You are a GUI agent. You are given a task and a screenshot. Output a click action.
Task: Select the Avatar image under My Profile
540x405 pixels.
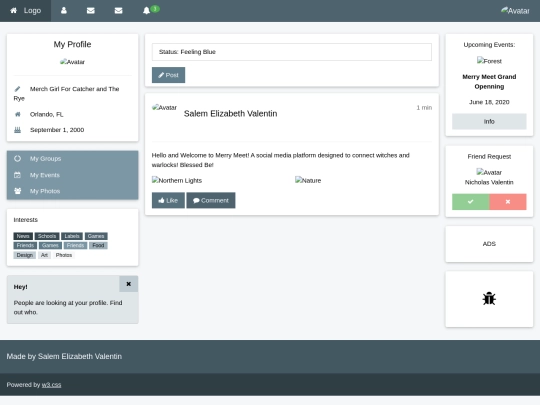point(72,62)
